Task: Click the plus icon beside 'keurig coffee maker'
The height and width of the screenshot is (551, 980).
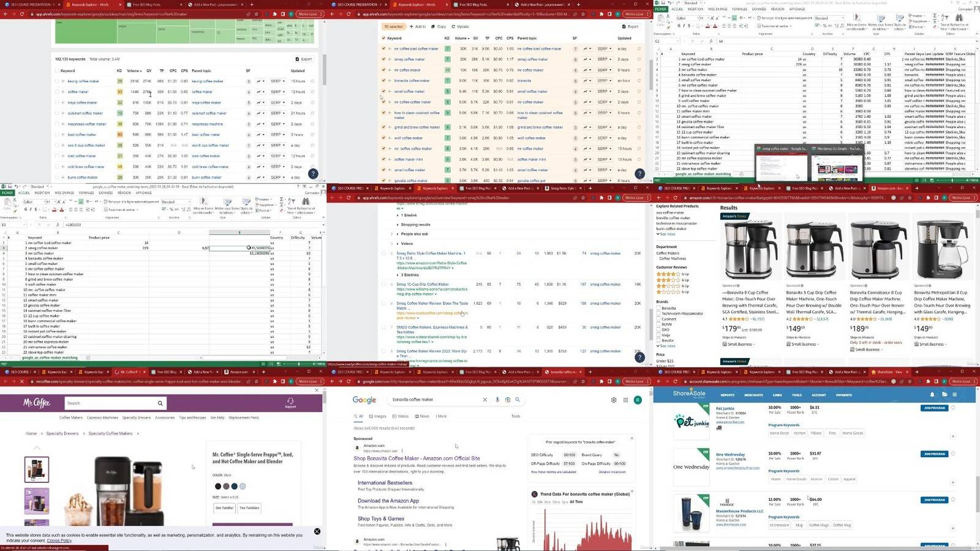Action: tap(62, 81)
